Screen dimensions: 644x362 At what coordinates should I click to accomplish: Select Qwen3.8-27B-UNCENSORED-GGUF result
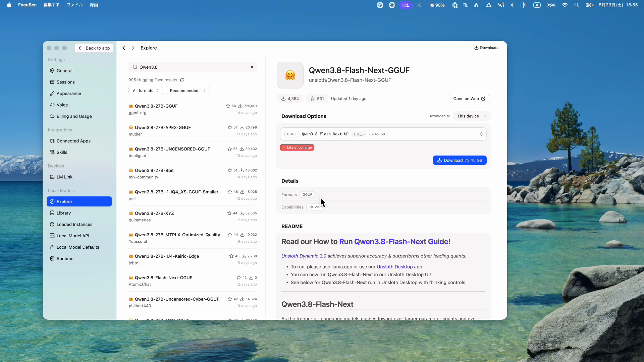click(x=193, y=152)
